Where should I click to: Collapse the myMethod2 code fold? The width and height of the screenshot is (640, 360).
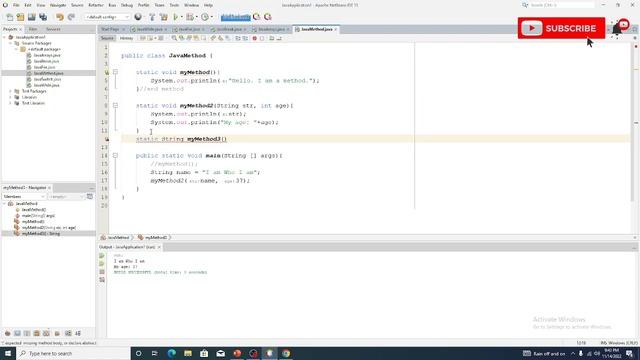116,106
